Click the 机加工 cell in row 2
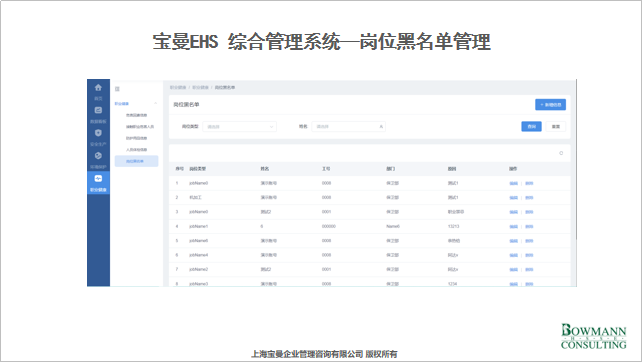 point(195,198)
